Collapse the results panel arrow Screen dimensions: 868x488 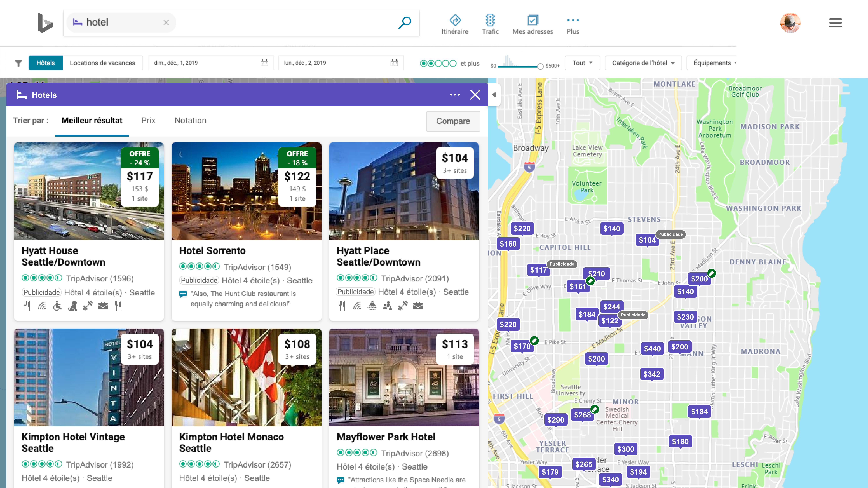494,95
